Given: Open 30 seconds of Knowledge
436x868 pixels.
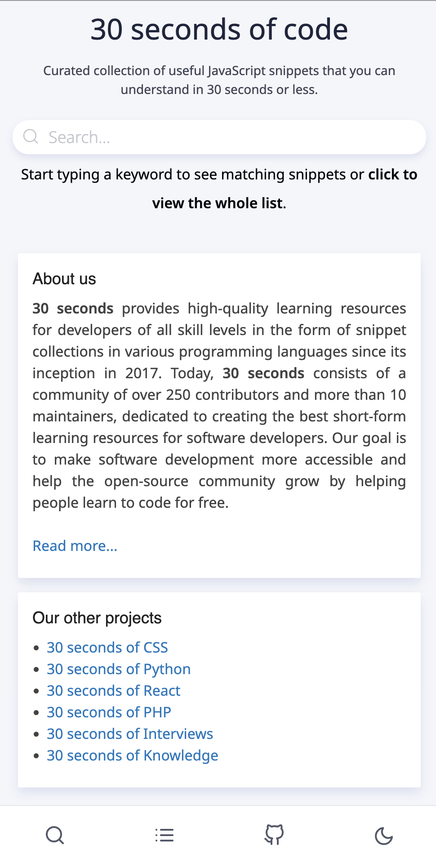Looking at the screenshot, I should [132, 755].
